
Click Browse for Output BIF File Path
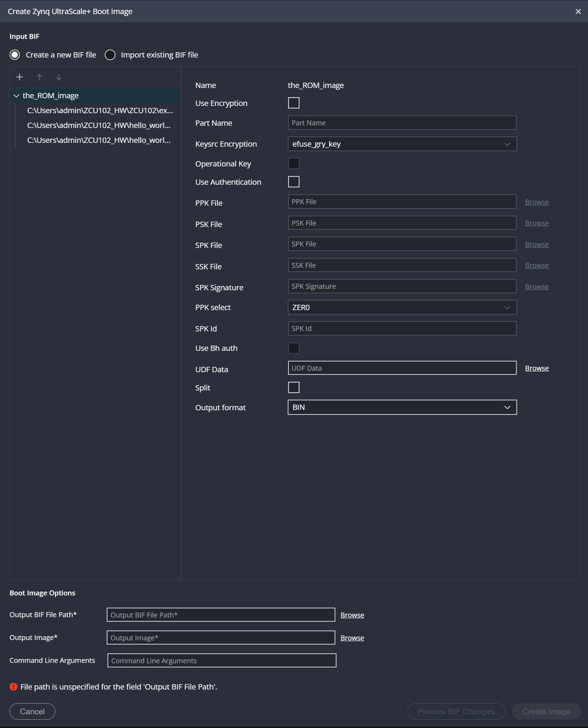(352, 615)
